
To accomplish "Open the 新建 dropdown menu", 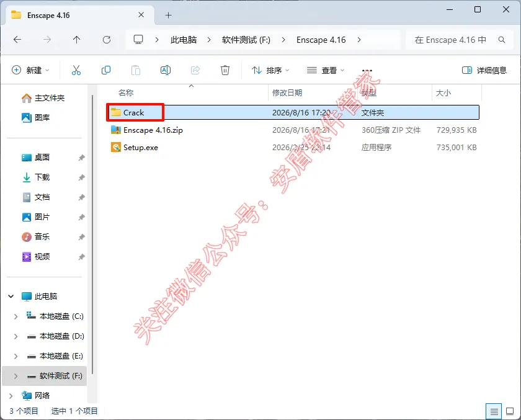I will [30, 70].
